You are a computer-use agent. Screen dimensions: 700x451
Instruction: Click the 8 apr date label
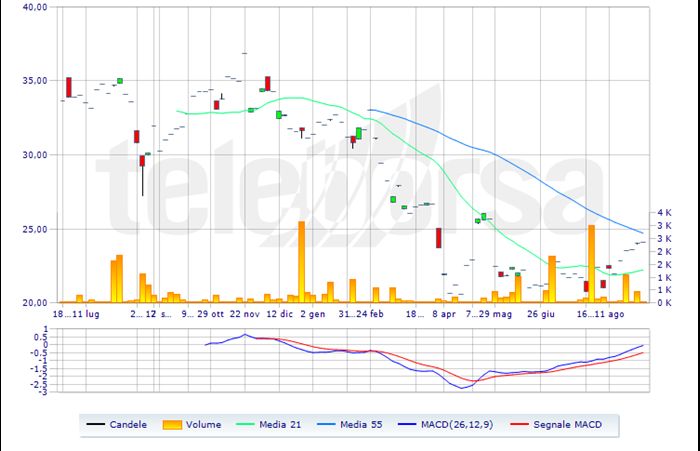pos(444,314)
